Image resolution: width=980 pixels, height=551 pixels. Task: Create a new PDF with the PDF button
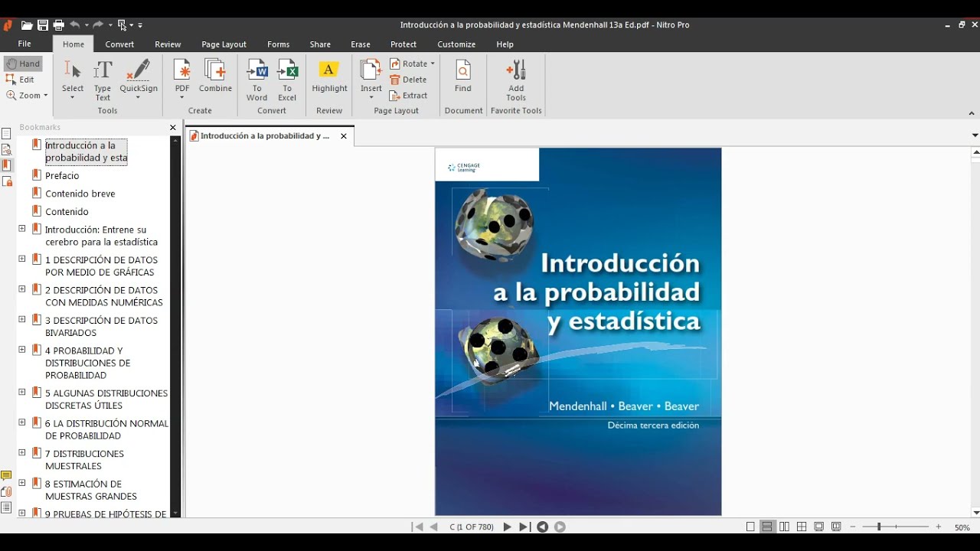click(x=182, y=79)
